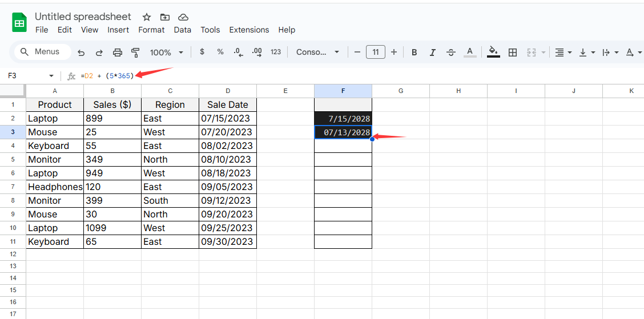Increase font size with plus button
The height and width of the screenshot is (319, 644).
(x=394, y=52)
